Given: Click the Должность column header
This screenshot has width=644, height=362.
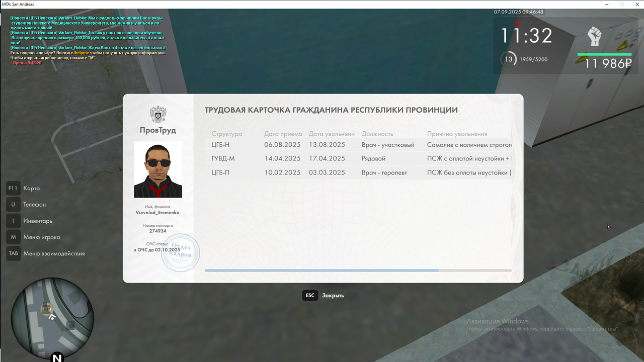Looking at the screenshot, I should pyautogui.click(x=377, y=134).
